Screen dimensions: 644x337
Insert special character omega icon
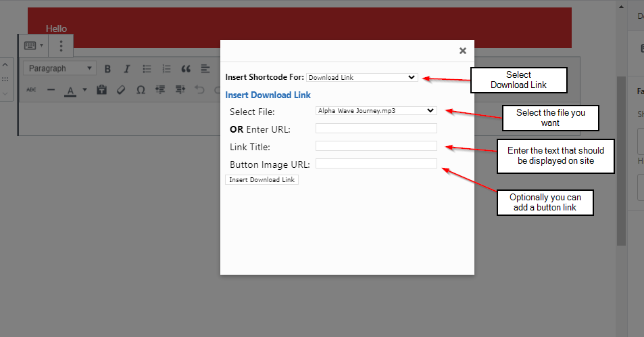pyautogui.click(x=141, y=89)
